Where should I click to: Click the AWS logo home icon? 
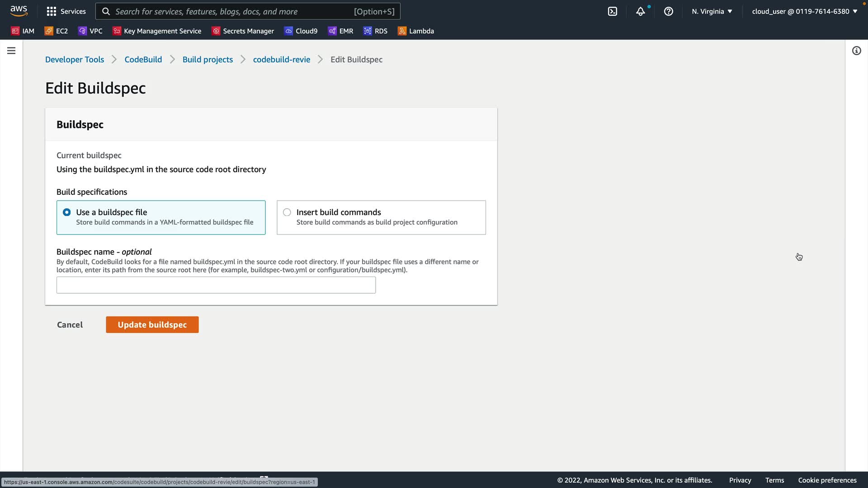point(19,10)
